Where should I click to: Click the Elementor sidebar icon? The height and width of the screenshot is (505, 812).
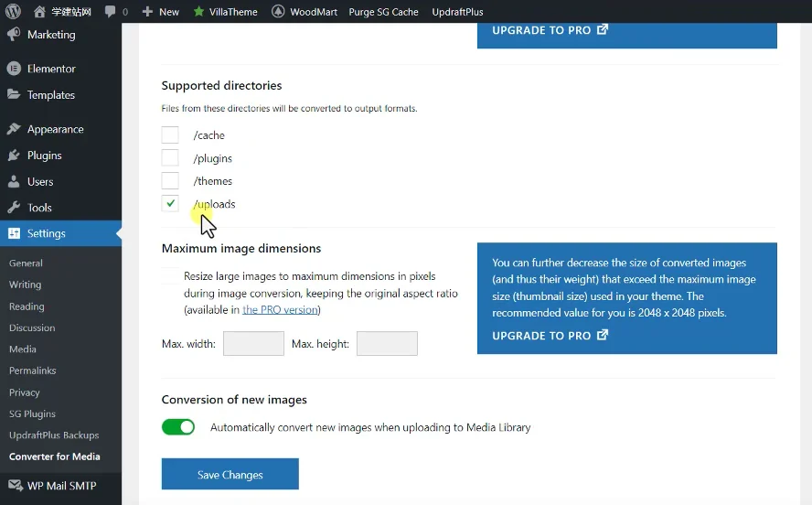[x=14, y=69]
